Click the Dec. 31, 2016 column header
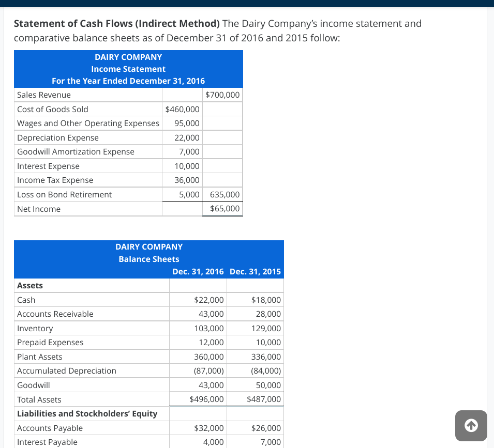Image resolution: width=494 pixels, height=448 pixels. click(198, 271)
